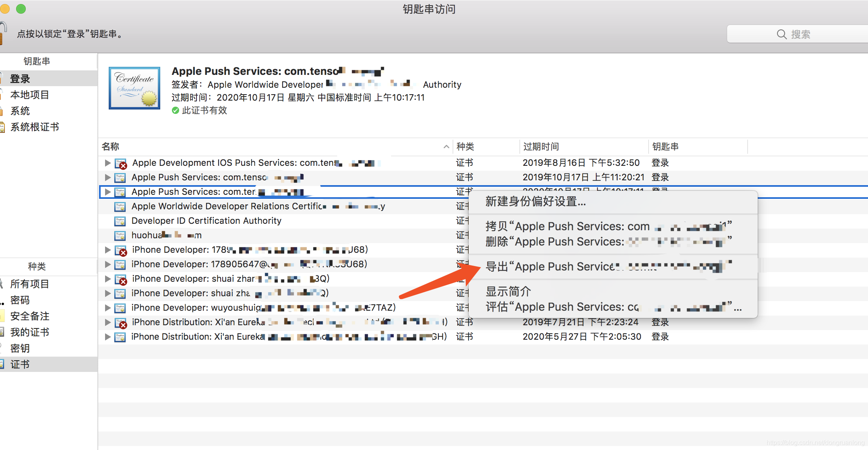Image resolution: width=868 pixels, height=450 pixels.
Task: Sort list by 过期时间 column header
Action: (x=541, y=147)
